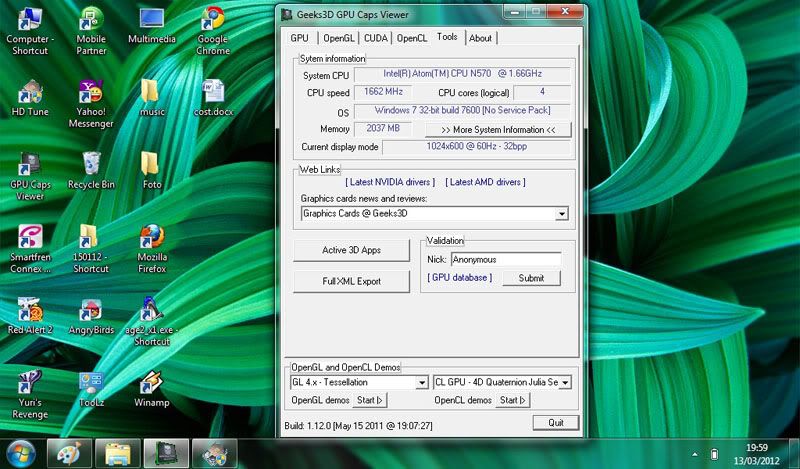The height and width of the screenshot is (469, 800).
Task: Open the 150112 - Shortcut folder
Action: [x=91, y=250]
